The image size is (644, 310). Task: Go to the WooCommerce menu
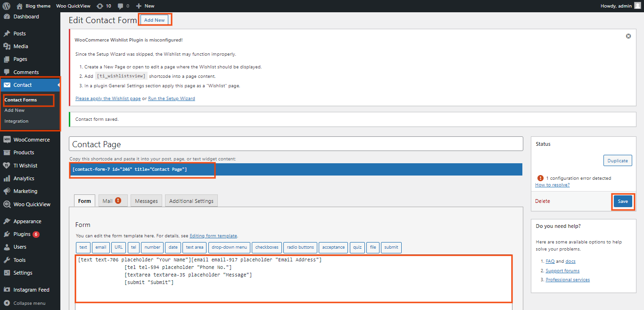tap(31, 140)
